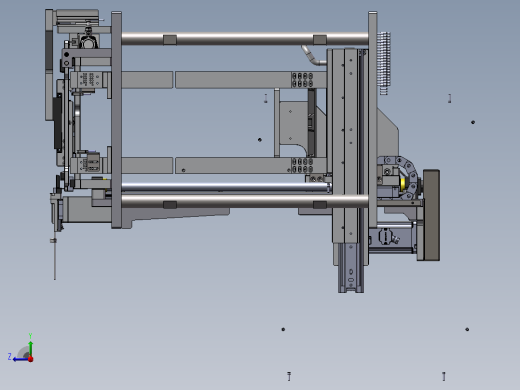Select the coiled spring stack at the top right
Viewport: 520px width, 390px height.
384,63
